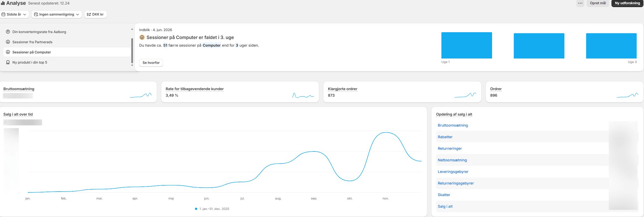Click the Skatter breakdown link

tap(444, 195)
